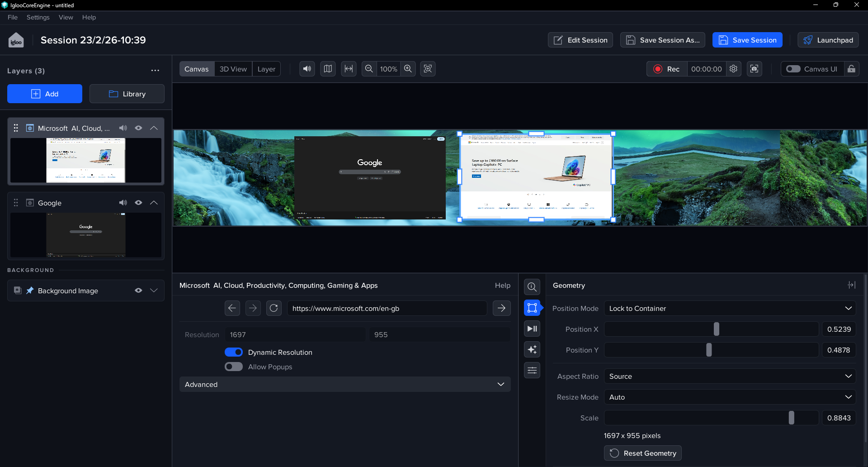Screen dimensions: 868x467
Task: Open the effects sparkle panel icon
Action: point(532,349)
